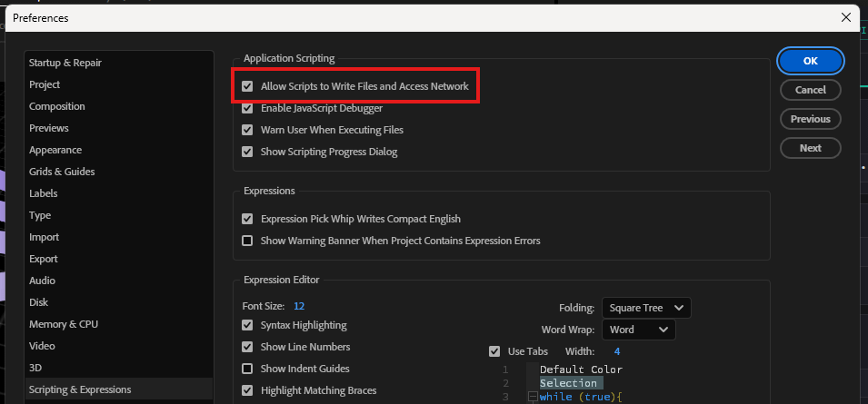The width and height of the screenshot is (868, 404).
Task: Collapse the while loop fold marker
Action: coord(533,396)
